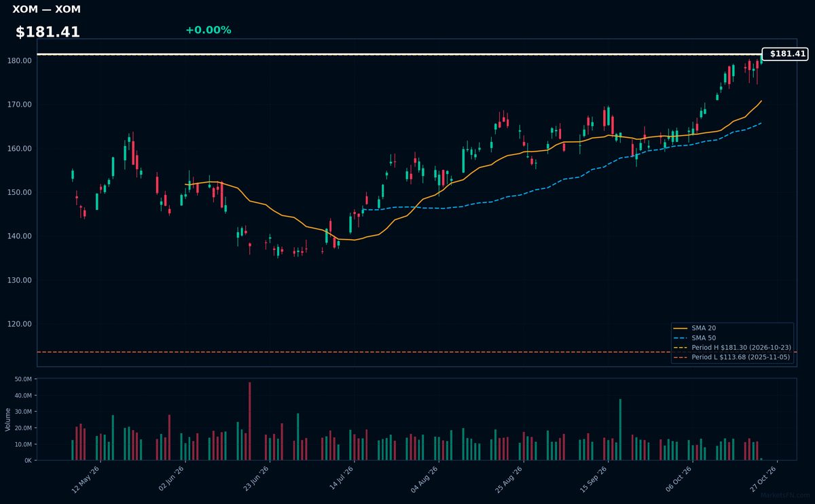Click the 25 Aug '26 date label
Screen dimensions: 815x504
click(x=509, y=479)
